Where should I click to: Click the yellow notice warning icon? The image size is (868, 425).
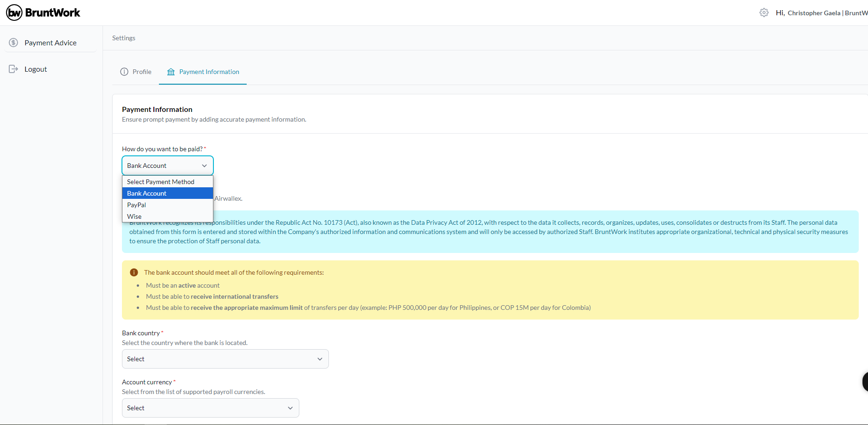point(134,272)
